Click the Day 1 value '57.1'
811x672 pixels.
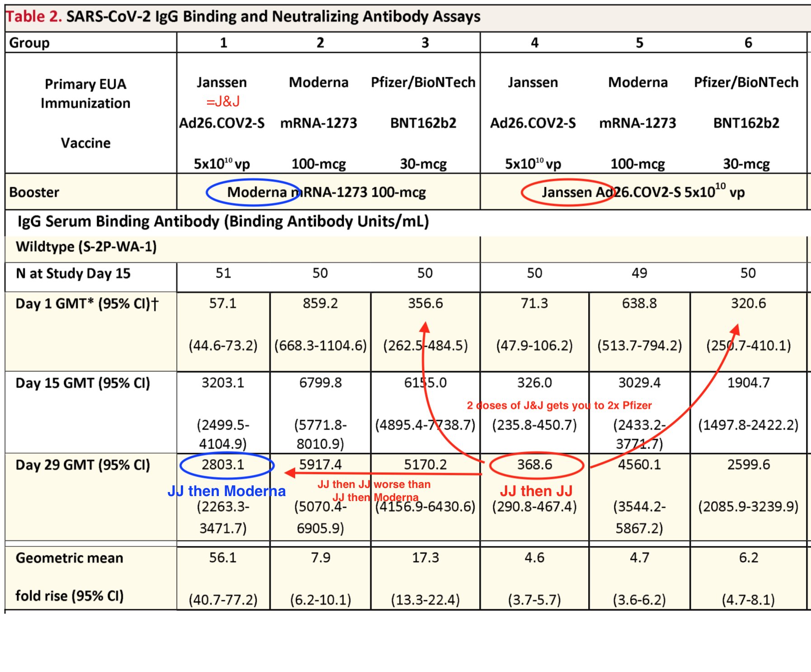pyautogui.click(x=223, y=303)
